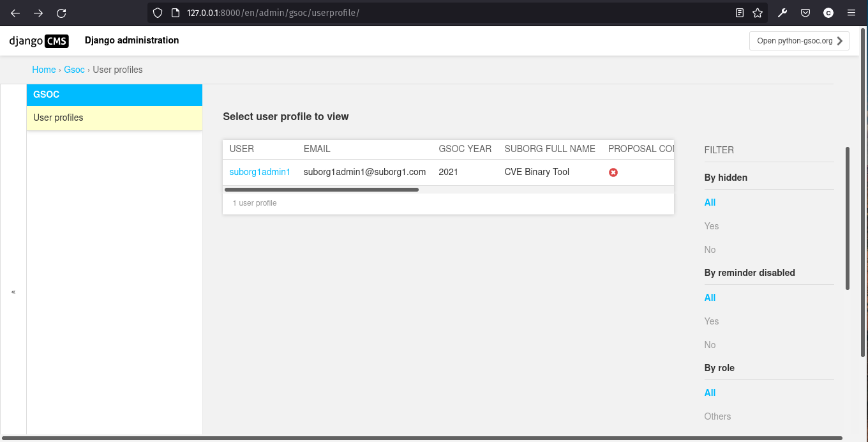Select User profiles in the GSOC sidebar

click(x=58, y=118)
